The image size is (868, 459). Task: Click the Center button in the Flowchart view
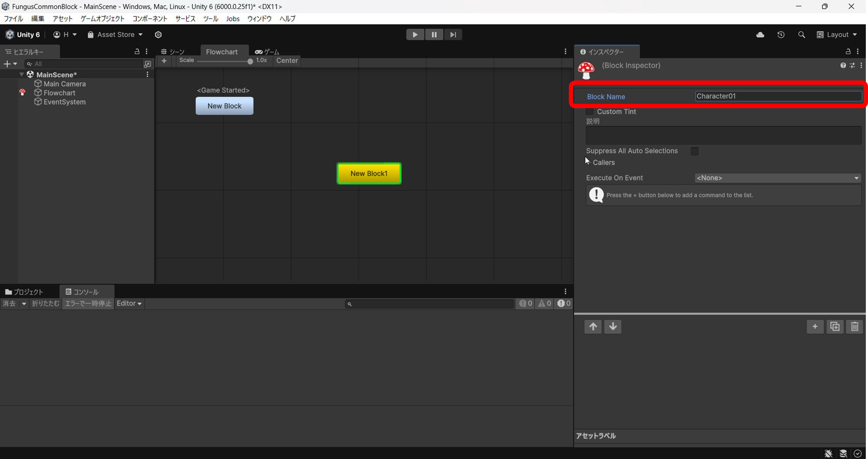286,61
